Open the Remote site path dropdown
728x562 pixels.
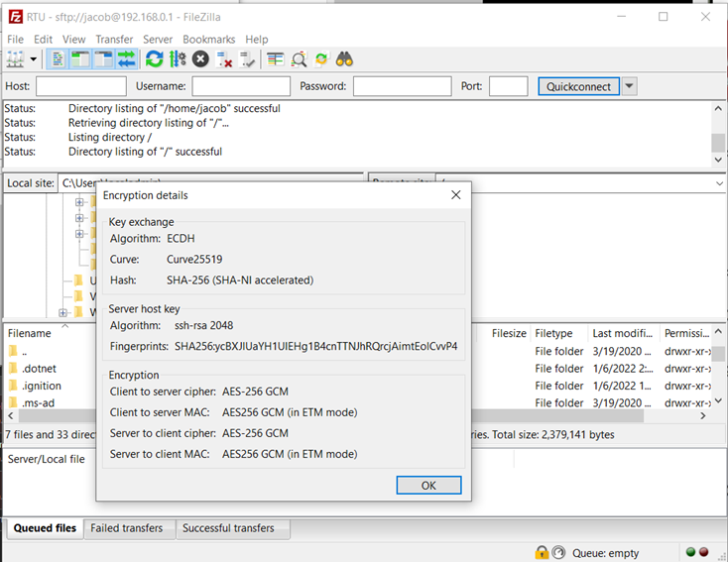pos(719,183)
